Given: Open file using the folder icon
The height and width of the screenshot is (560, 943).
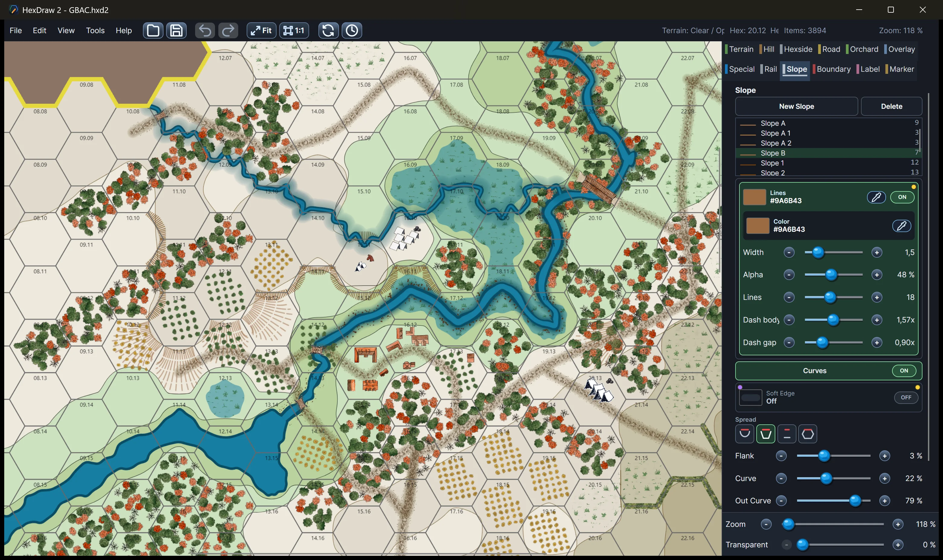Looking at the screenshot, I should (153, 30).
